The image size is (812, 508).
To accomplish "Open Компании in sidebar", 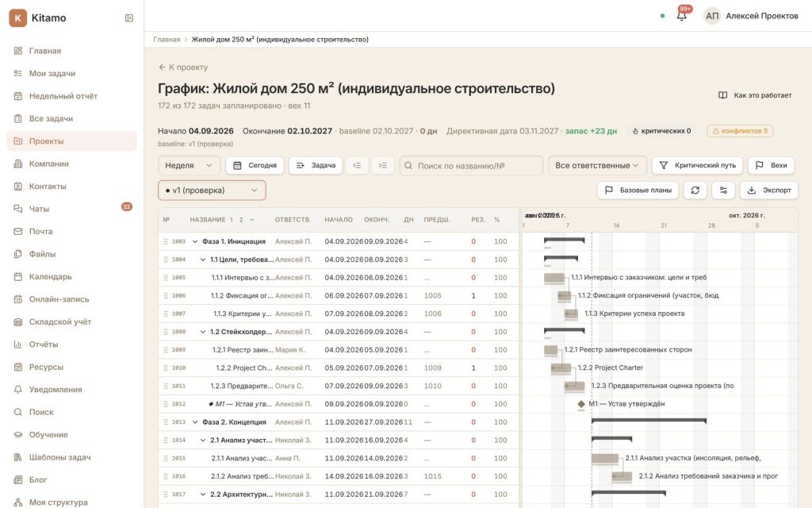I will click(72, 164).
